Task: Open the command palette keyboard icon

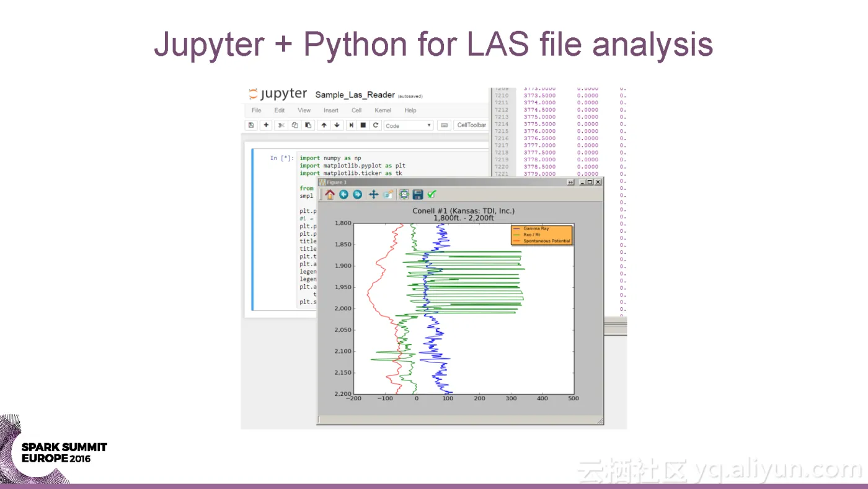Action: coord(444,125)
